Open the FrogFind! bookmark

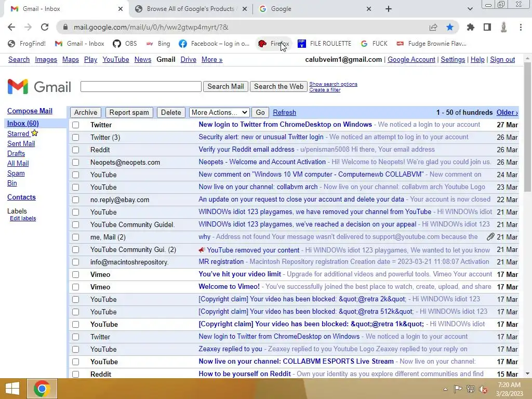tap(27, 44)
